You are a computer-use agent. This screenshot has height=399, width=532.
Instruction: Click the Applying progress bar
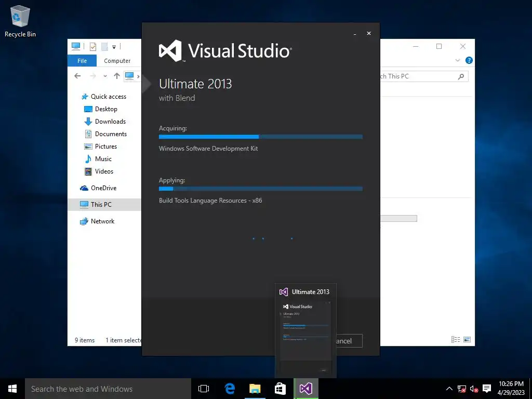[261, 189]
